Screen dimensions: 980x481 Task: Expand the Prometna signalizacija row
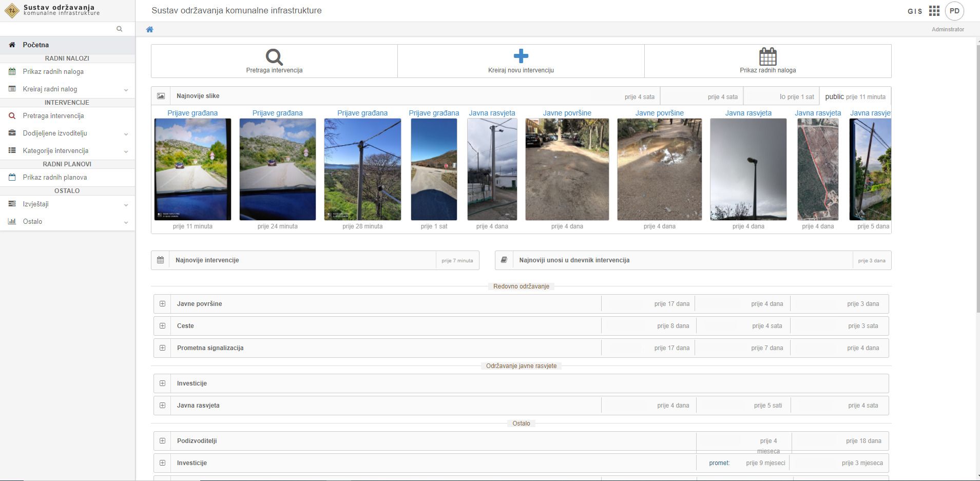[x=162, y=348]
